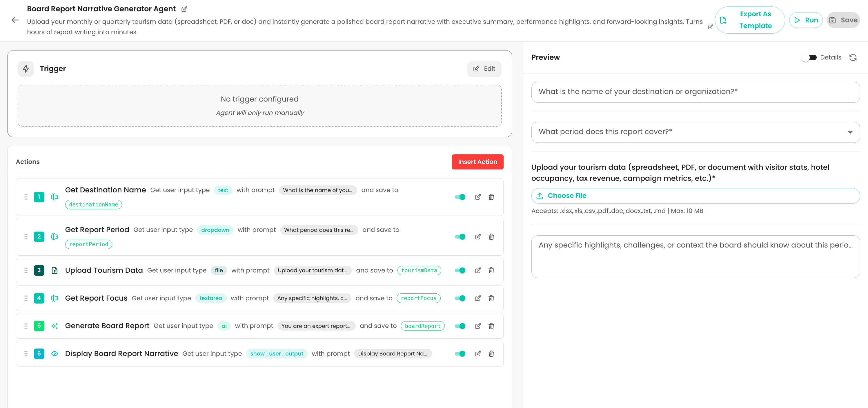Click the Insert Action button
868x408 pixels.
click(x=477, y=162)
